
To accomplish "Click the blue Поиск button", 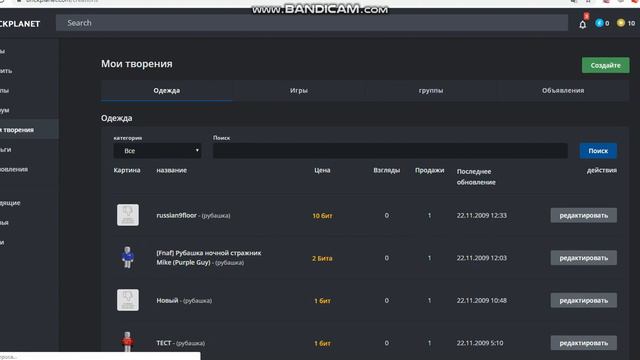I will (598, 151).
